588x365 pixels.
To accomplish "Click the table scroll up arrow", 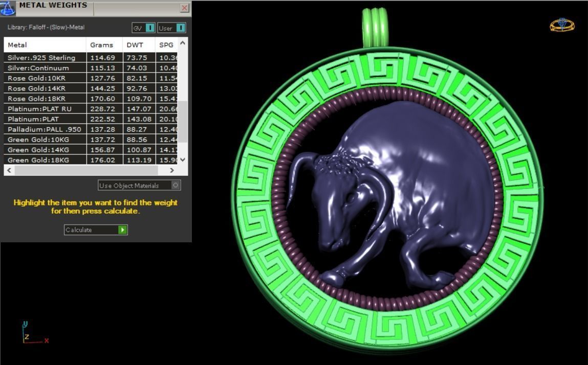I will [183, 43].
